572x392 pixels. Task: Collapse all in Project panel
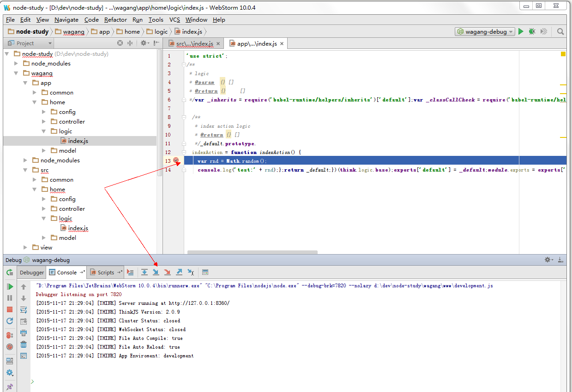coord(130,43)
